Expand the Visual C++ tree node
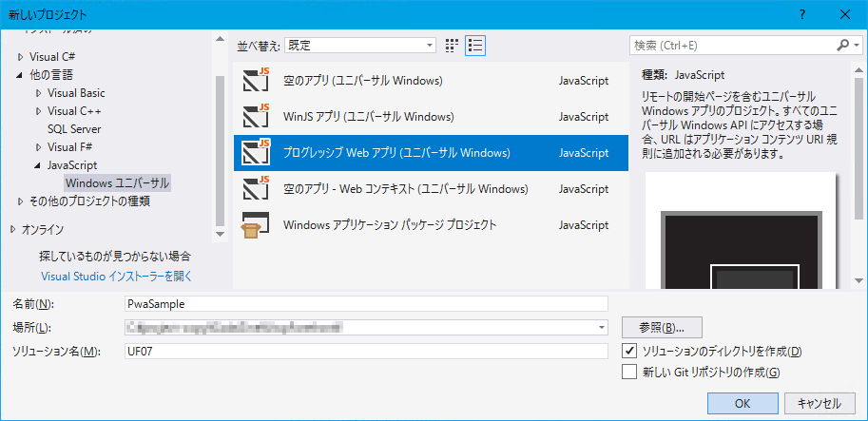This screenshot has width=868, height=421. [x=39, y=110]
